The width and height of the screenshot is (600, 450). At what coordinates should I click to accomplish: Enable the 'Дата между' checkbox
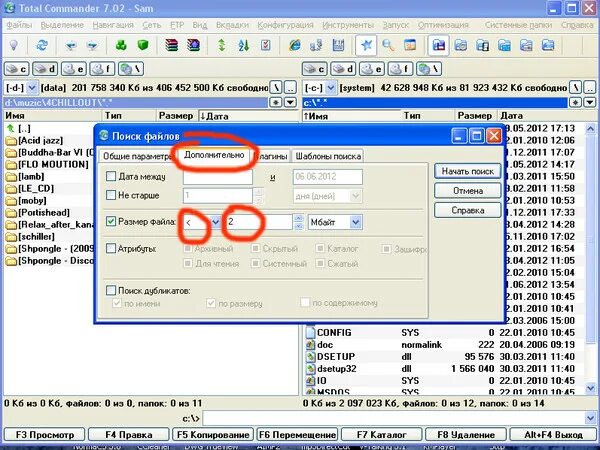(111, 176)
